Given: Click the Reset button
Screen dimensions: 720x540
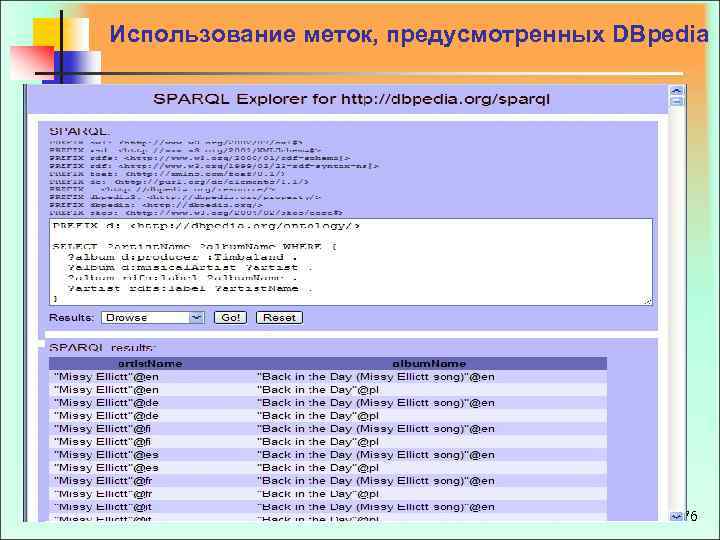Looking at the screenshot, I should click(279, 318).
